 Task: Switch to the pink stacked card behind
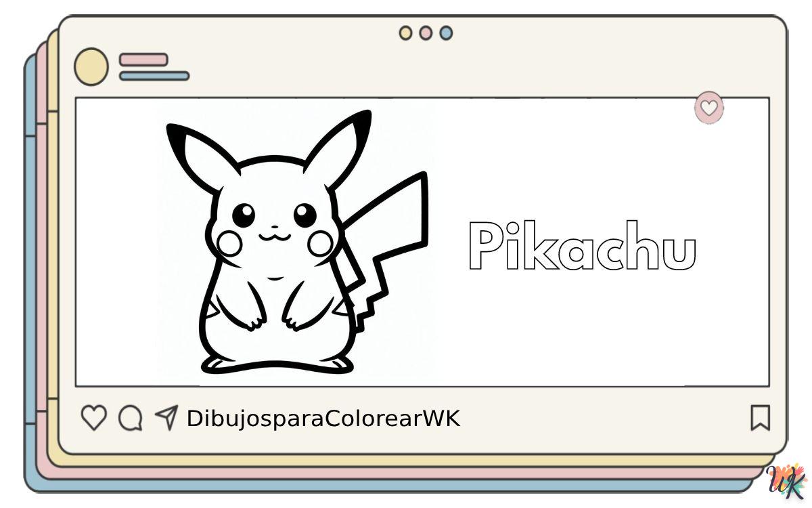coord(42,271)
